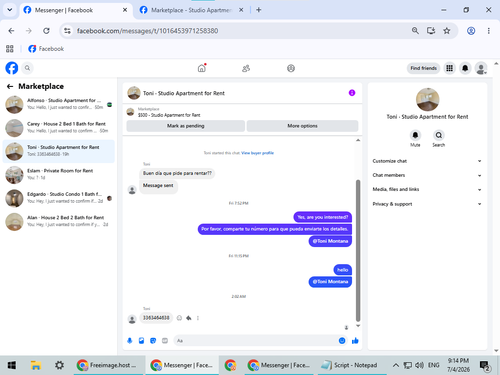Close the Marketplace - Studio Apartment tab
This screenshot has height=375, width=500.
tap(241, 10)
